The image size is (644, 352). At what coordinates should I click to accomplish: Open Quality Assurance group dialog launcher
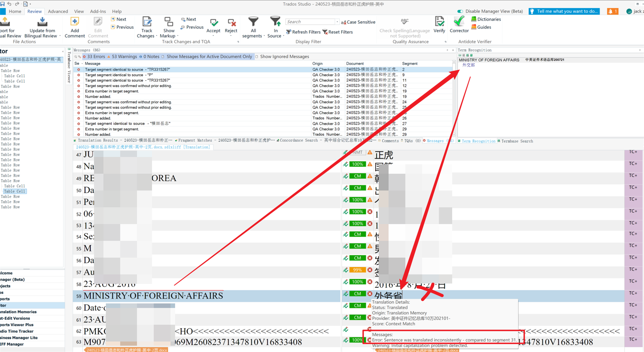(445, 42)
